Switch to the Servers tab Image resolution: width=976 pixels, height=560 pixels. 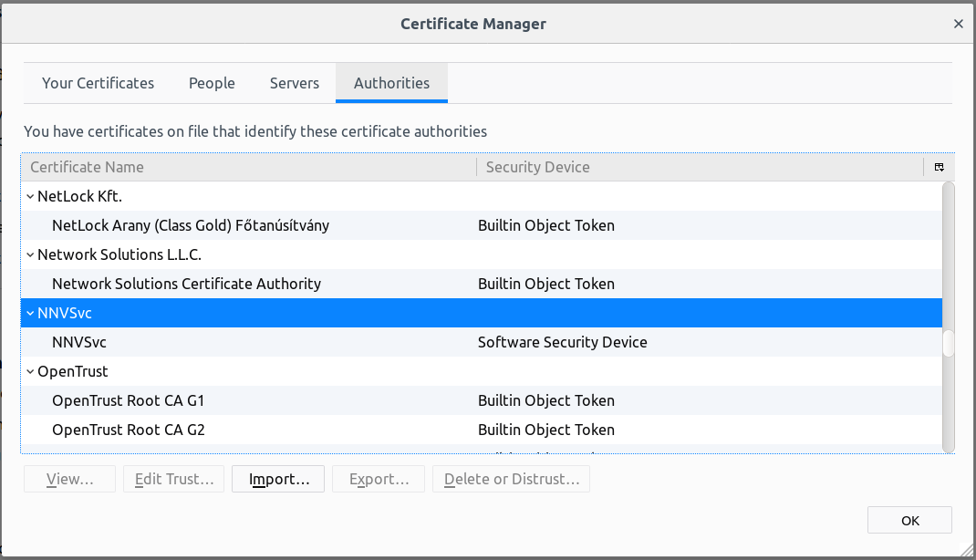[294, 83]
